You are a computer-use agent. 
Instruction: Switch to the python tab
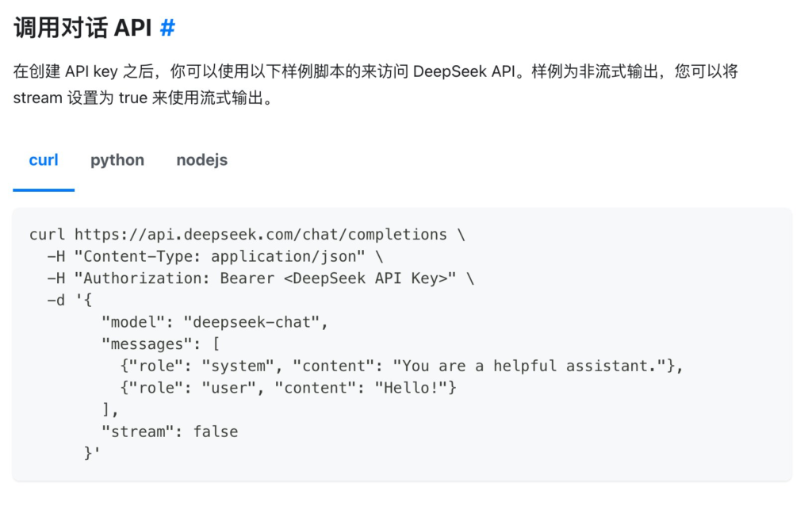pyautogui.click(x=117, y=160)
